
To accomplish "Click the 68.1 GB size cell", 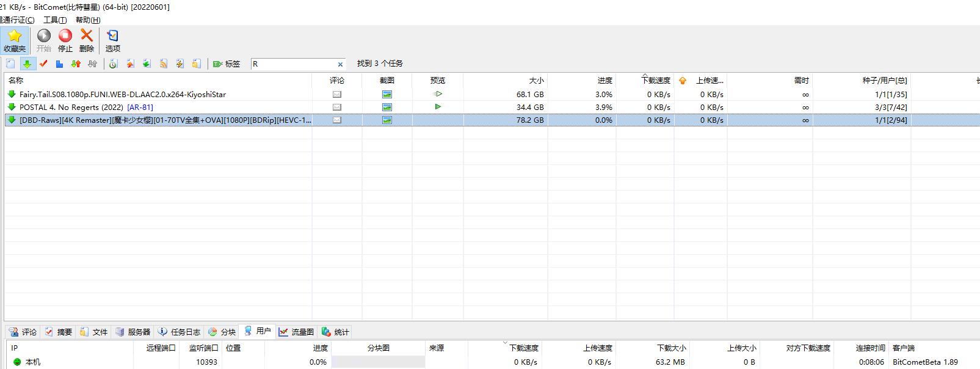I will (x=530, y=95).
